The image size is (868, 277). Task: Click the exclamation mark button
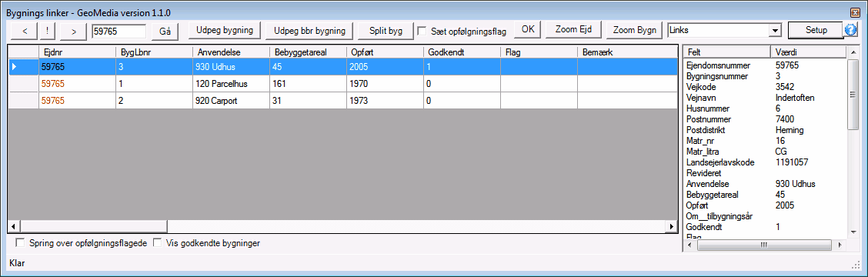point(48,32)
